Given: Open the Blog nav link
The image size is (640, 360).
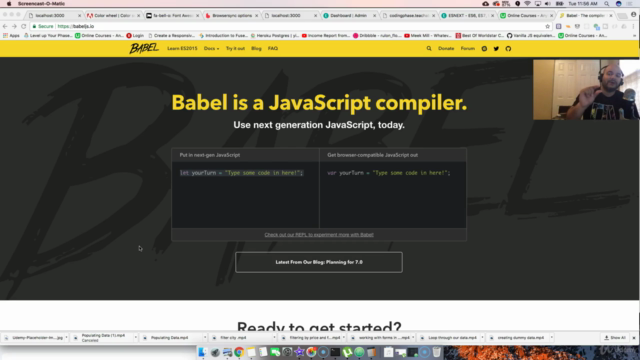Looking at the screenshot, I should pyautogui.click(x=256, y=49).
